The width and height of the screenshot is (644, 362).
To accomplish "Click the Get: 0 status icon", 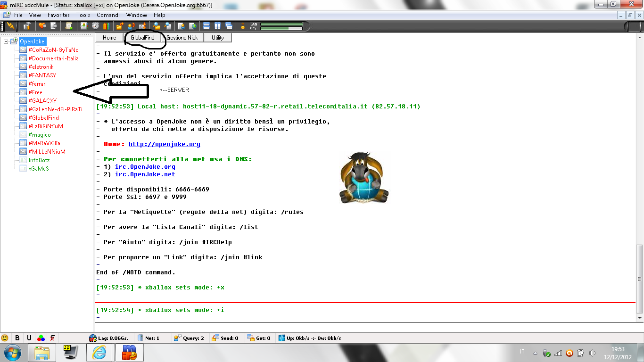I will click(x=250, y=338).
